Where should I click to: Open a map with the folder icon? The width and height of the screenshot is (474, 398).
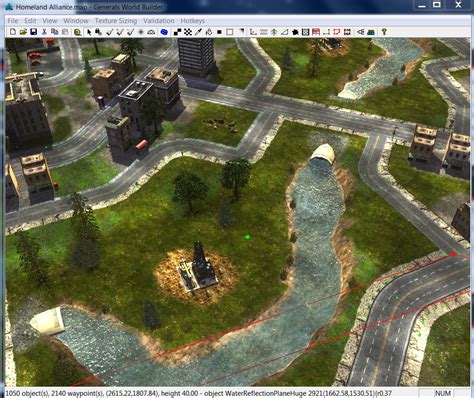click(x=23, y=32)
